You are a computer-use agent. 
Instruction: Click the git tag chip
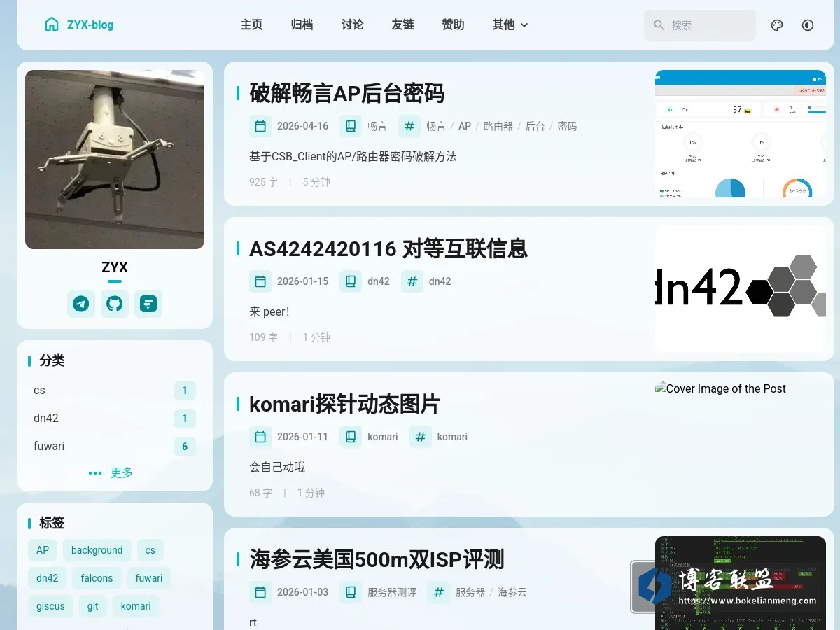click(93, 606)
